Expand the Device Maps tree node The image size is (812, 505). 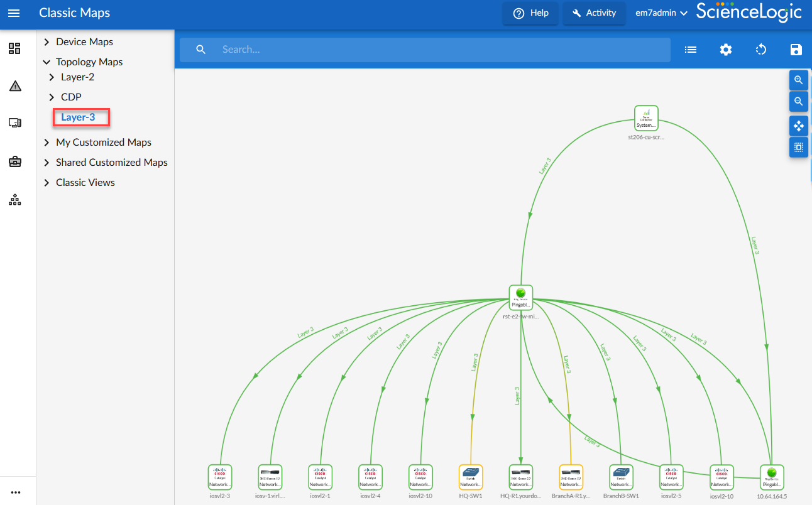click(x=47, y=42)
